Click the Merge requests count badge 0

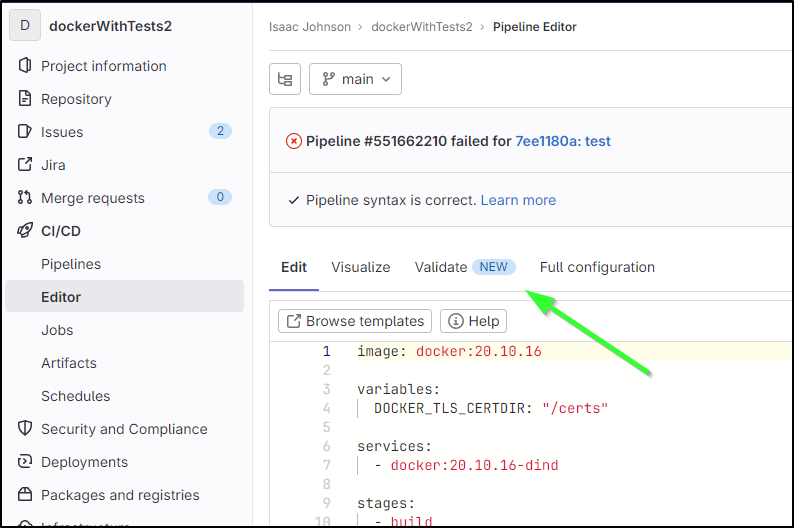pos(220,197)
